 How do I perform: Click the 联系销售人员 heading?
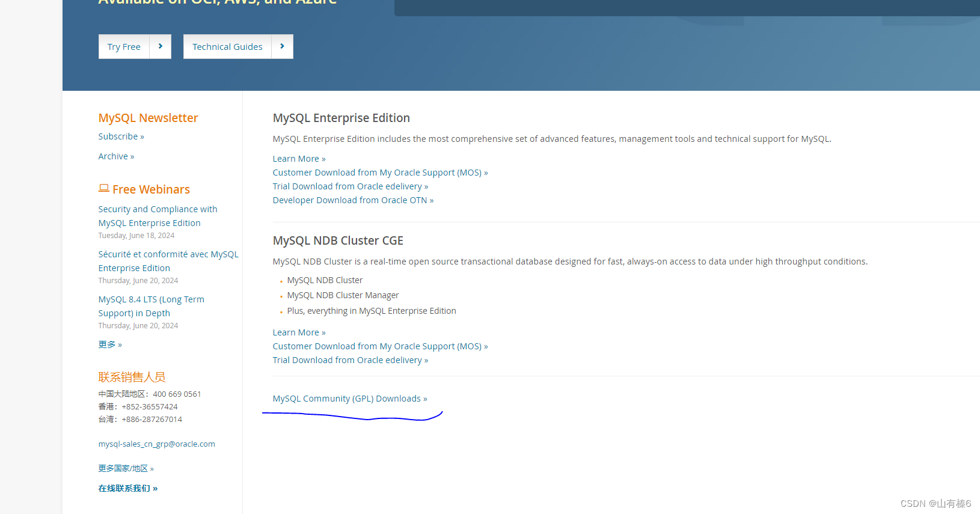pos(132,377)
